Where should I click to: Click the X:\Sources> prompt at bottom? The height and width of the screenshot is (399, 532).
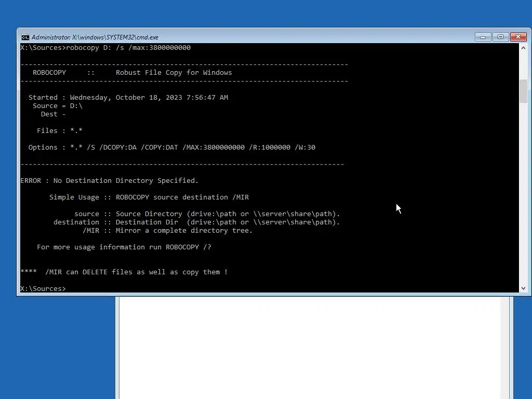click(x=43, y=289)
